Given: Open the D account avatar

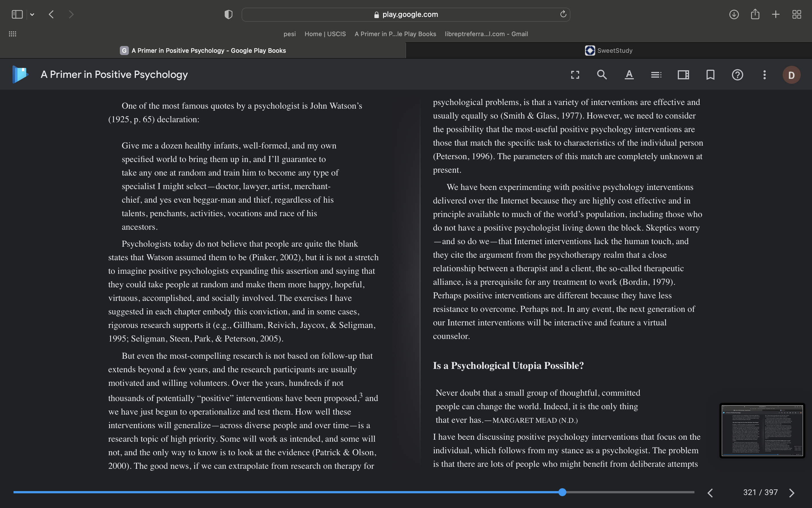Looking at the screenshot, I should pyautogui.click(x=791, y=75).
